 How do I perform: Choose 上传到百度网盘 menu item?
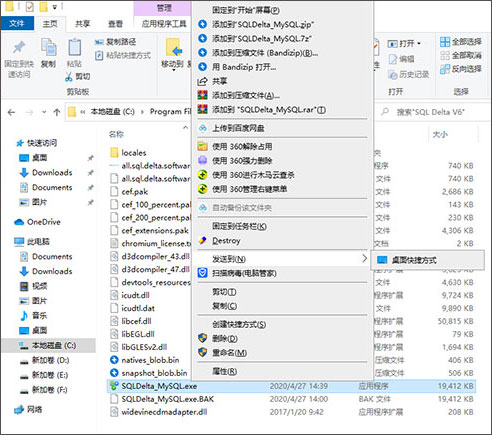[x=283, y=128]
